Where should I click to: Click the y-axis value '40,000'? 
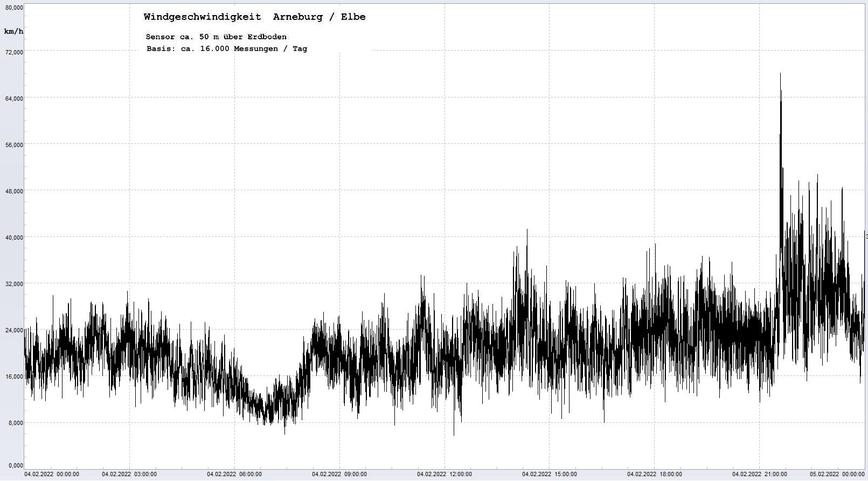pos(14,237)
